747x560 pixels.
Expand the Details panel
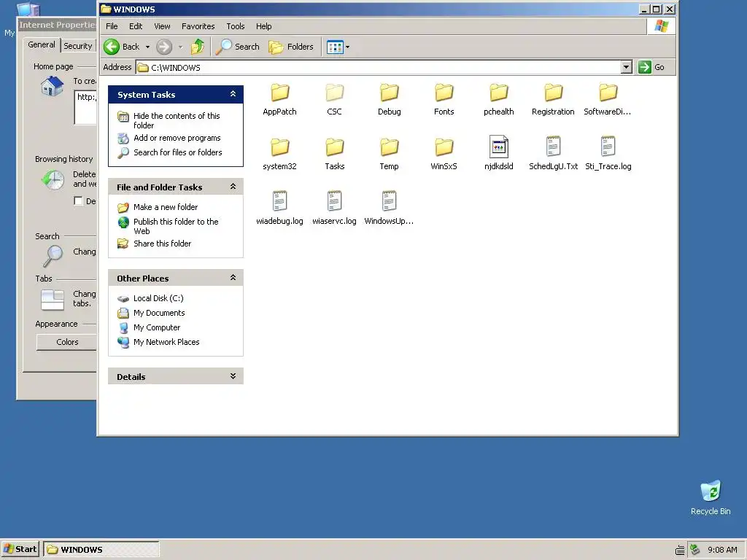[233, 376]
